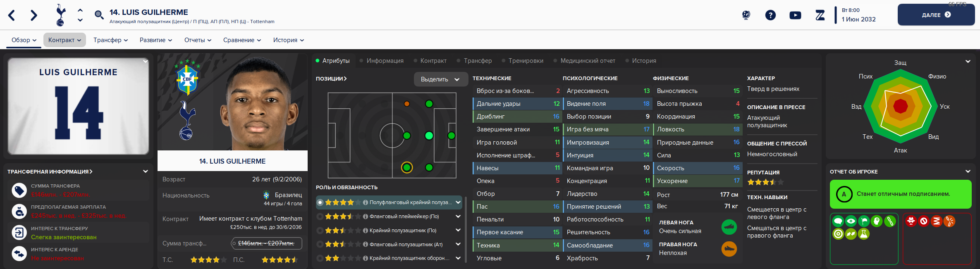Go back with the left arrow icon
Image resolution: width=980 pixels, height=269 pixels.
point(12,15)
